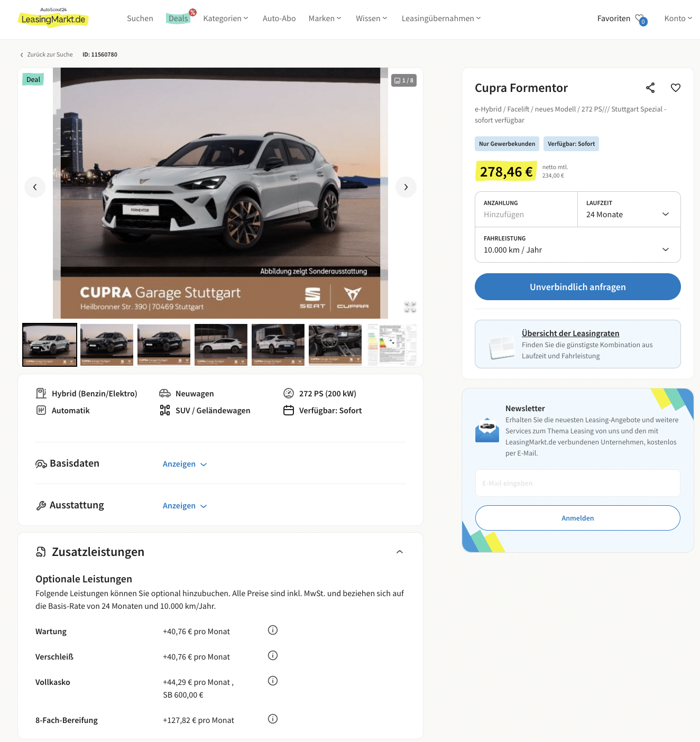Click the SUV / Geländewagen category icon
Viewport: 700px width, 742px height.
165,410
